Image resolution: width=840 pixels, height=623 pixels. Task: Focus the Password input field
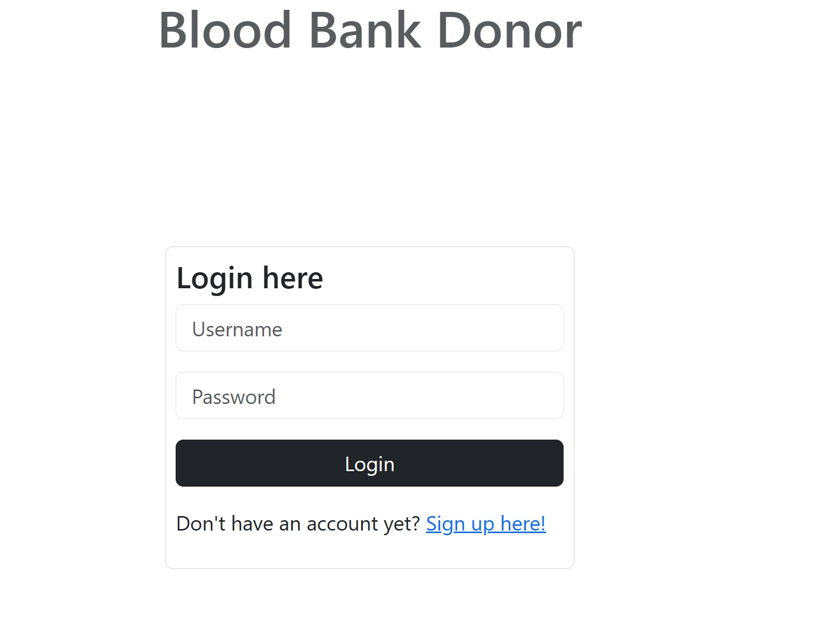coord(369,396)
